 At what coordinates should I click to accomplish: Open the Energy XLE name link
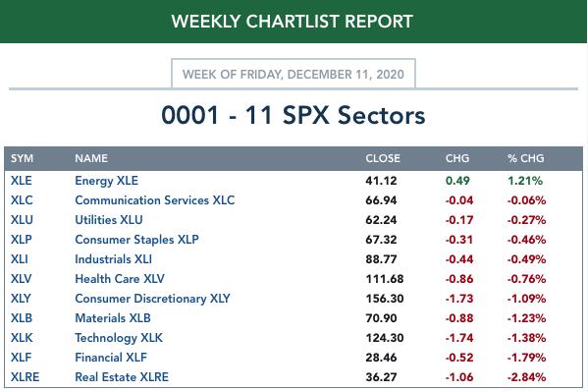[x=106, y=181]
